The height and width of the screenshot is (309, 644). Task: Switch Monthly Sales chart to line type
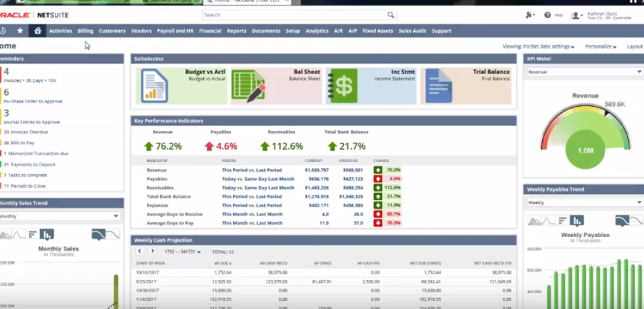19,234
